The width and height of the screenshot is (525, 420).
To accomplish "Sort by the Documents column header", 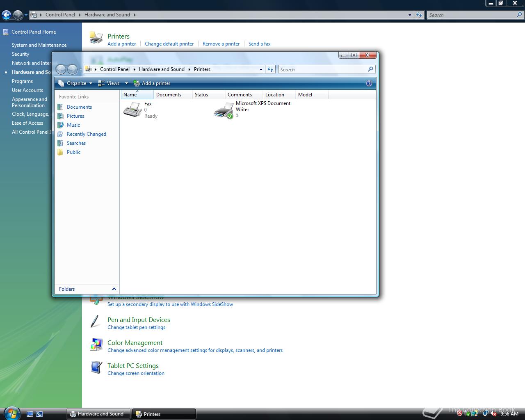I will 173,95.
